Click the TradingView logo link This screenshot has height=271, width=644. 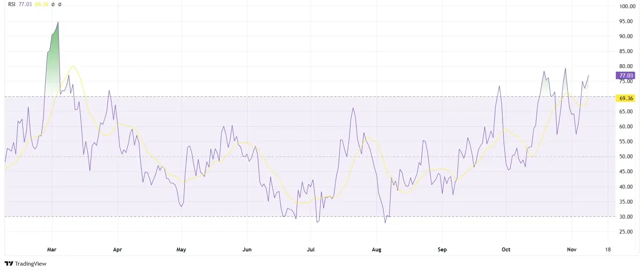click(x=25, y=264)
